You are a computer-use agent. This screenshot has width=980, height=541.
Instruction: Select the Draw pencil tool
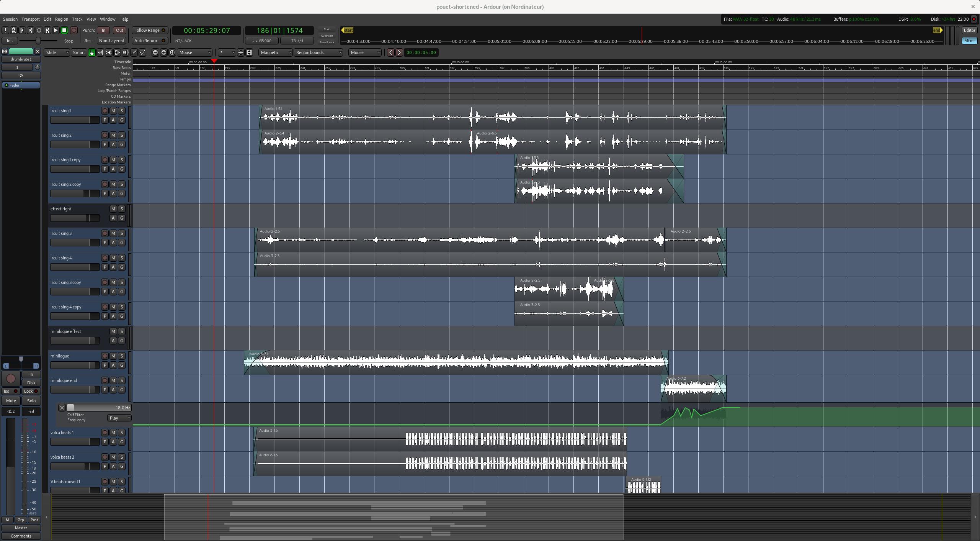tap(134, 52)
